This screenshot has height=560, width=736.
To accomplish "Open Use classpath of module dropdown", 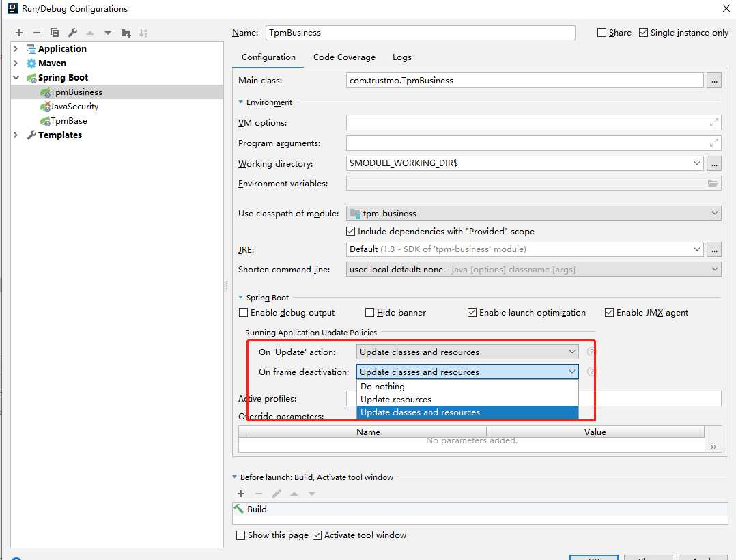I will point(714,214).
